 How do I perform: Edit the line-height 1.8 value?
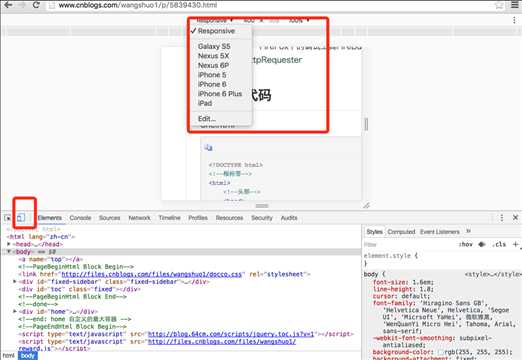(x=424, y=289)
